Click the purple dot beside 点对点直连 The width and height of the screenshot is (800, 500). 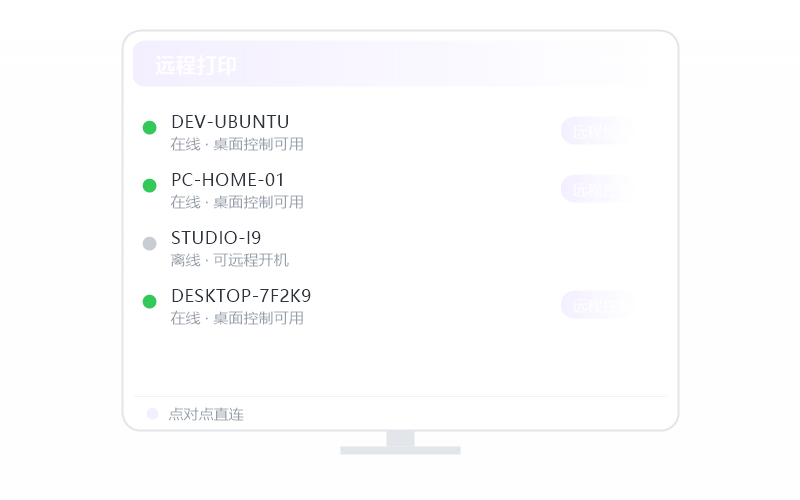click(153, 413)
